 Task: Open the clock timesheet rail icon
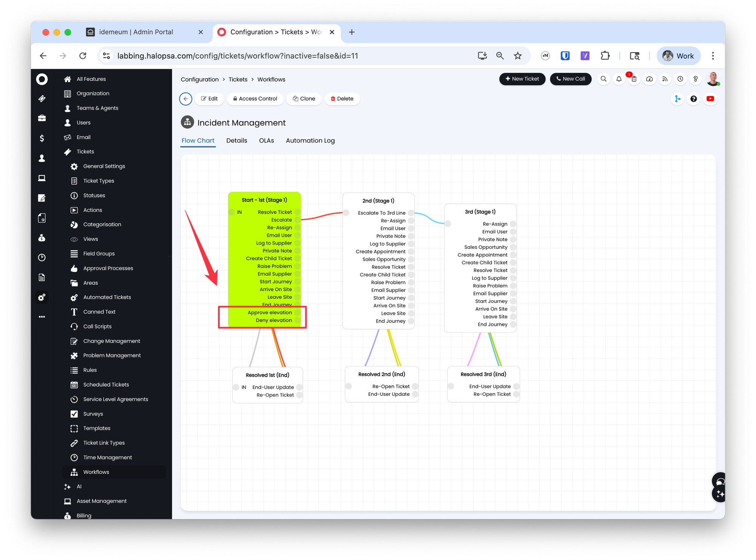point(42,258)
